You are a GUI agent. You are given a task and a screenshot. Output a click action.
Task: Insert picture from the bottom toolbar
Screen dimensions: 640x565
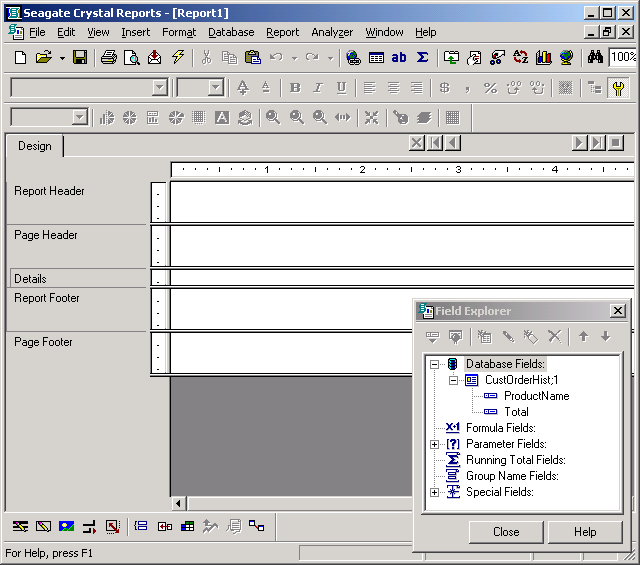click(x=67, y=527)
